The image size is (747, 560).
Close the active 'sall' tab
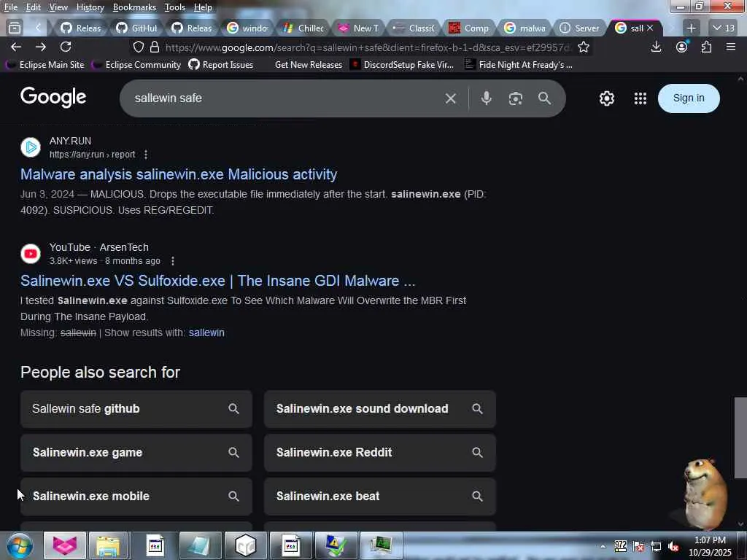(x=650, y=28)
